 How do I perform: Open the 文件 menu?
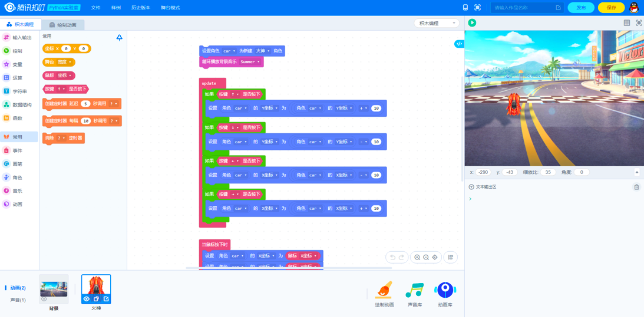[x=95, y=8]
